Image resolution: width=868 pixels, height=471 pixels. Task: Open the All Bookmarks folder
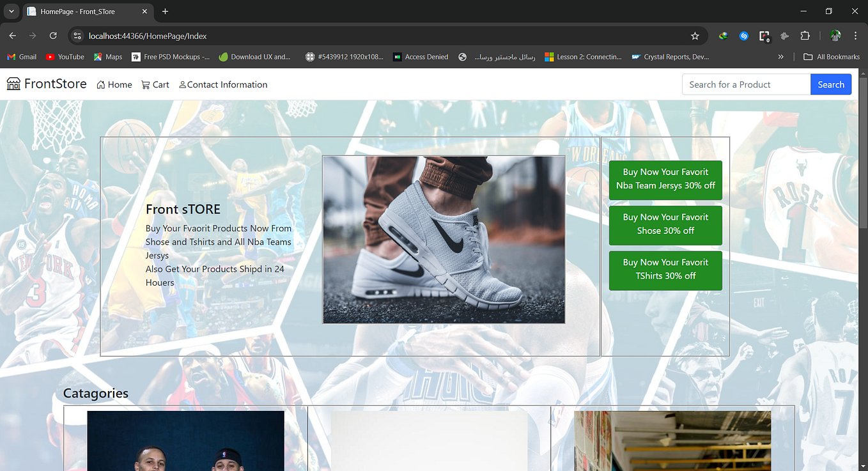832,57
